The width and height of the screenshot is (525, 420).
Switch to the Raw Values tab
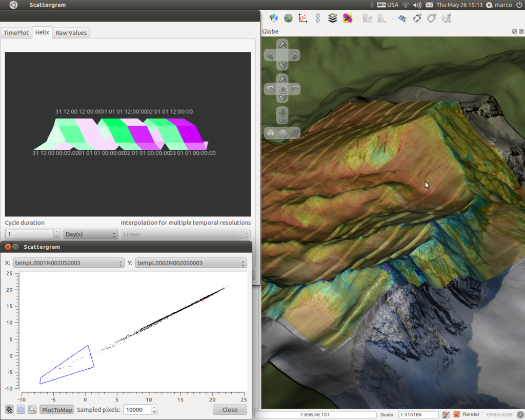pyautogui.click(x=71, y=32)
